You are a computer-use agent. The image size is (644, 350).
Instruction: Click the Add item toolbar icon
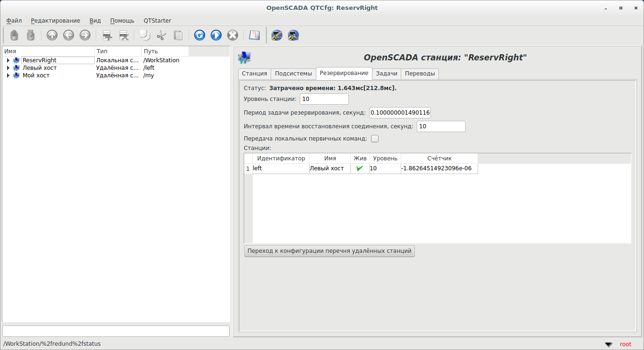[107, 35]
